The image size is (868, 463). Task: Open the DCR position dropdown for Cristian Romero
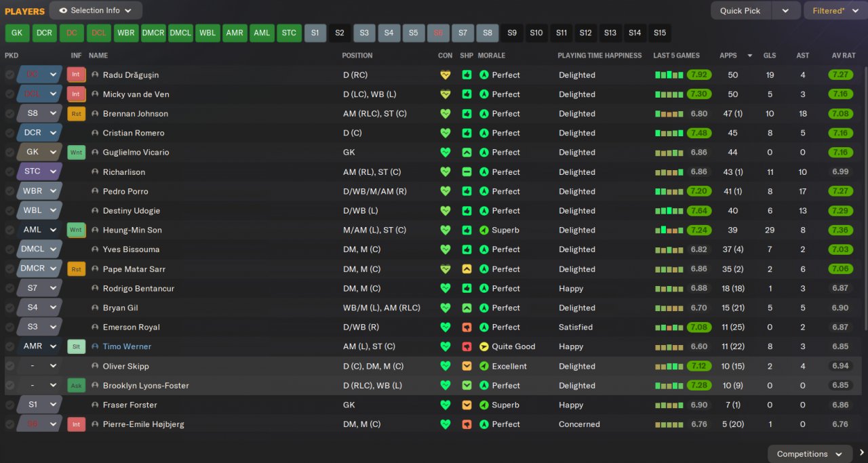39,133
